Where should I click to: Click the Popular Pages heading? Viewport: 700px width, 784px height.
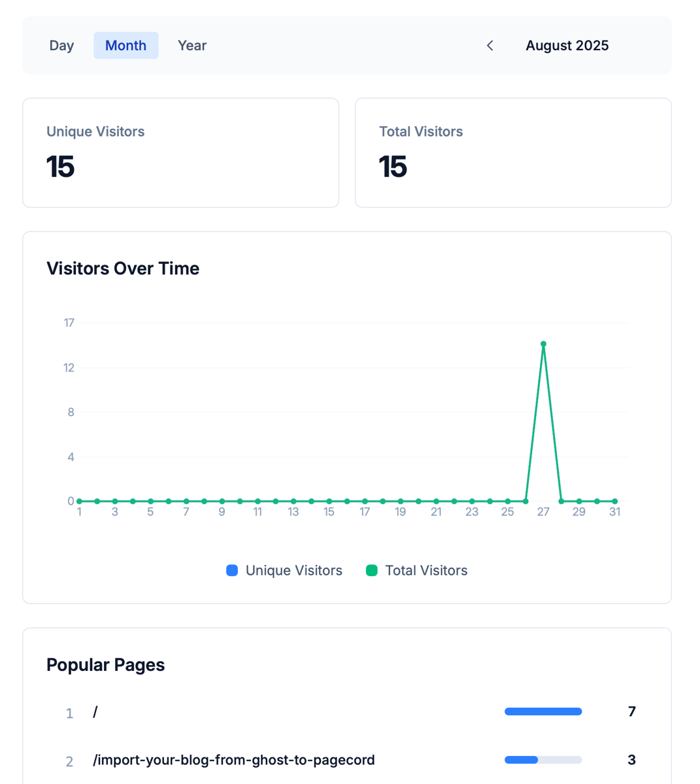tap(105, 665)
